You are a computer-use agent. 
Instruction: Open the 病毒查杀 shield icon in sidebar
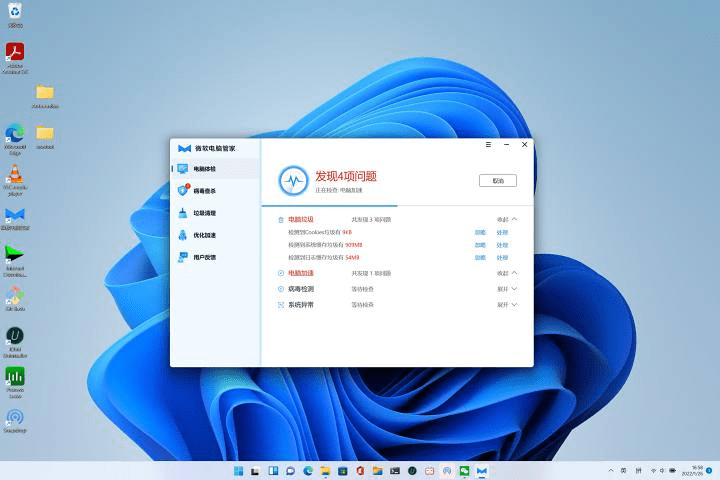183,190
